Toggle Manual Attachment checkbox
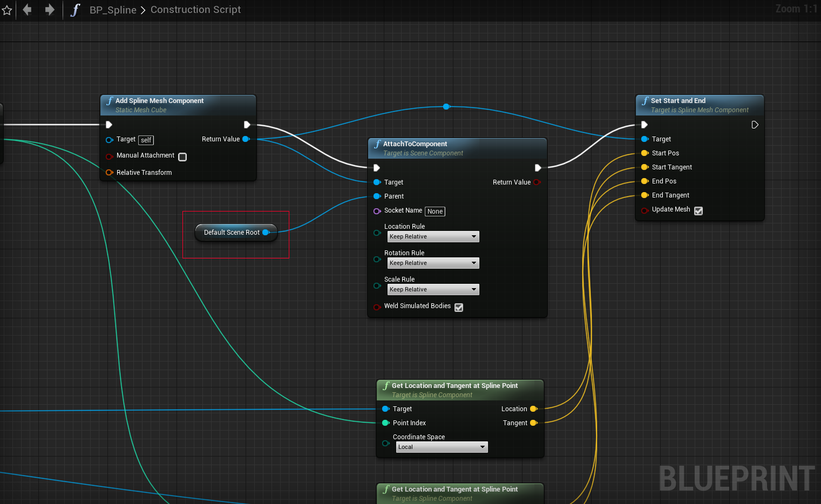821x504 pixels. coord(182,157)
